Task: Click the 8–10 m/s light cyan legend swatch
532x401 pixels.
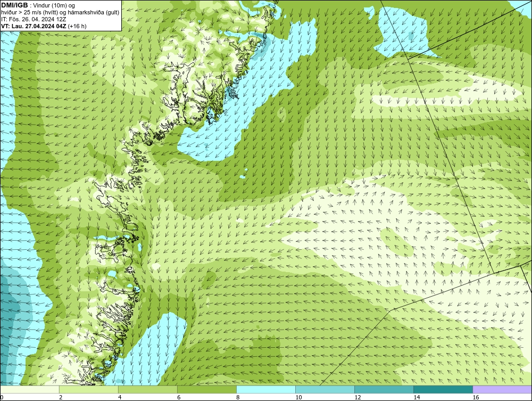Action: [266, 389]
